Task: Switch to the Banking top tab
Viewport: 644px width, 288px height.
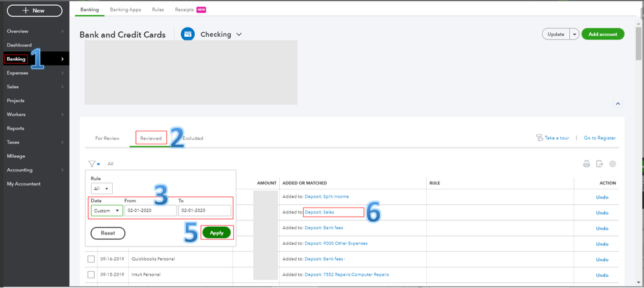Action: 90,10
